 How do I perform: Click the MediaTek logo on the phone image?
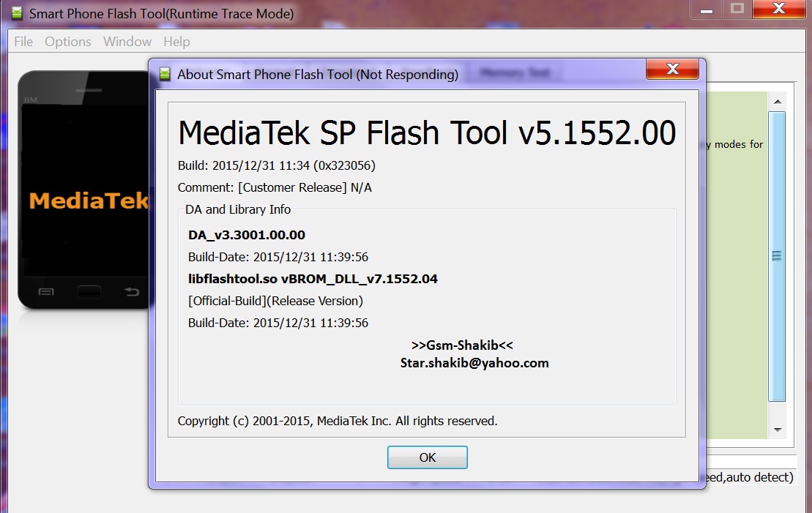coord(88,200)
